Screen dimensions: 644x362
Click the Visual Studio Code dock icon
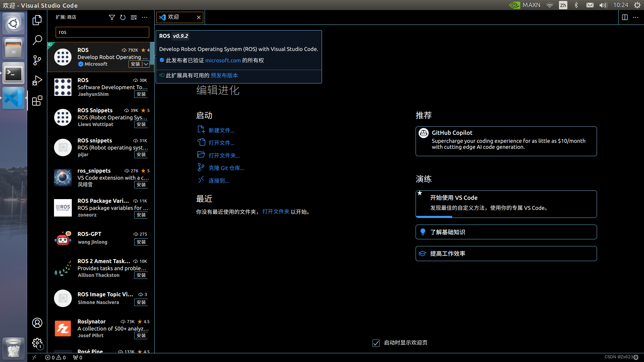pyautogui.click(x=13, y=98)
